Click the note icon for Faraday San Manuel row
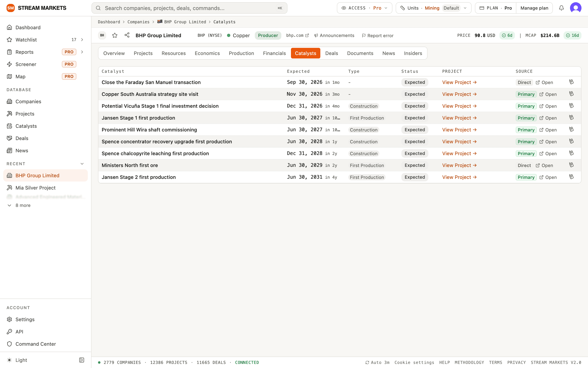This screenshot has height=368, width=588. [x=571, y=82]
